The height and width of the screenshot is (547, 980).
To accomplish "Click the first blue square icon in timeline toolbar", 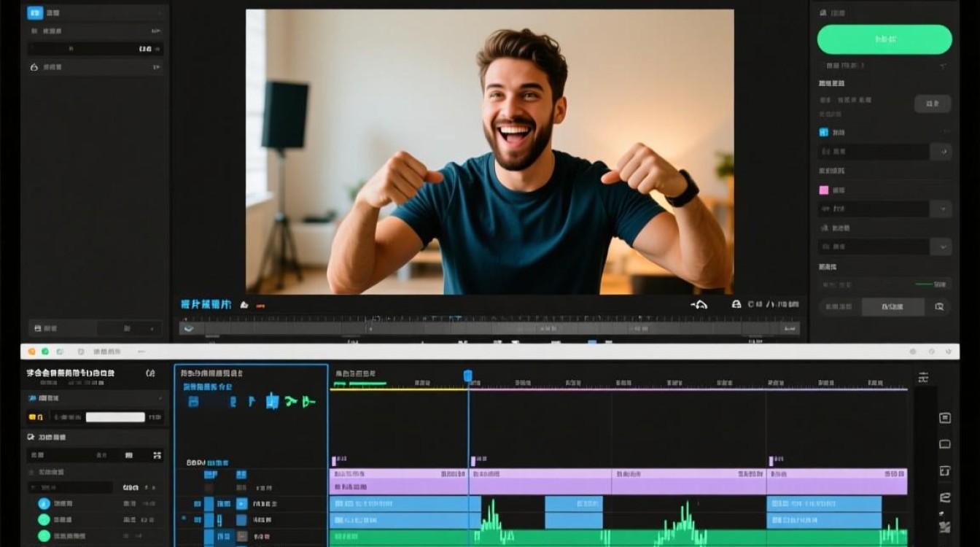I will pos(193,401).
